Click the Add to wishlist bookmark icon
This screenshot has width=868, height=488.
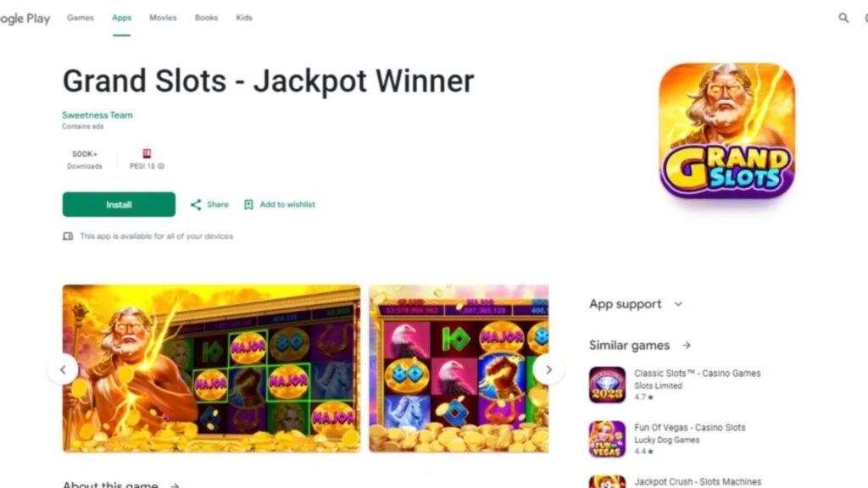tap(248, 205)
